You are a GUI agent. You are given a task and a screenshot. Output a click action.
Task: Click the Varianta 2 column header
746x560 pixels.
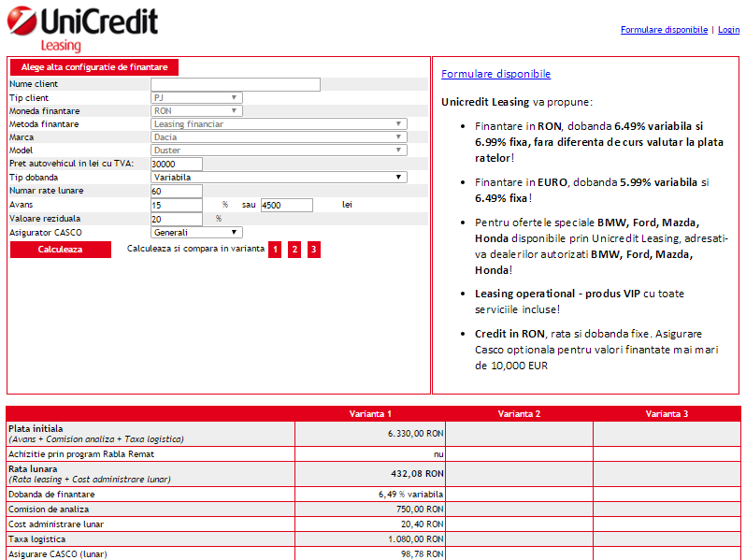(519, 414)
